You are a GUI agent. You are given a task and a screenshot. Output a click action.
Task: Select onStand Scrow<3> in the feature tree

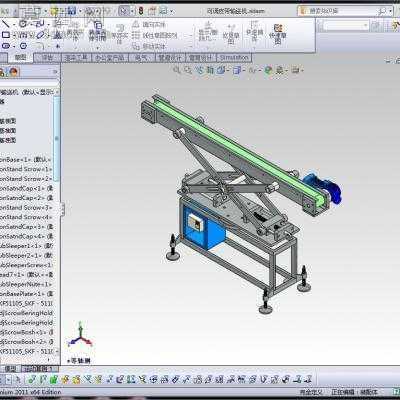[26, 207]
